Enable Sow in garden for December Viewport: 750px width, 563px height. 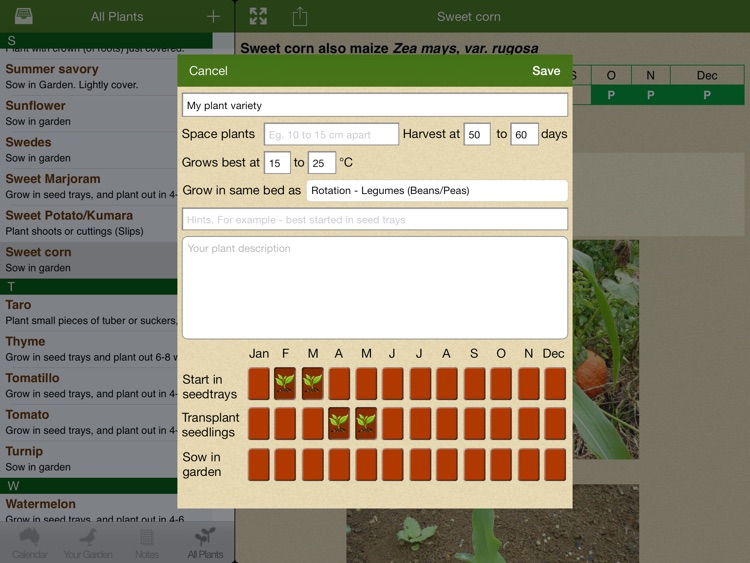[555, 464]
